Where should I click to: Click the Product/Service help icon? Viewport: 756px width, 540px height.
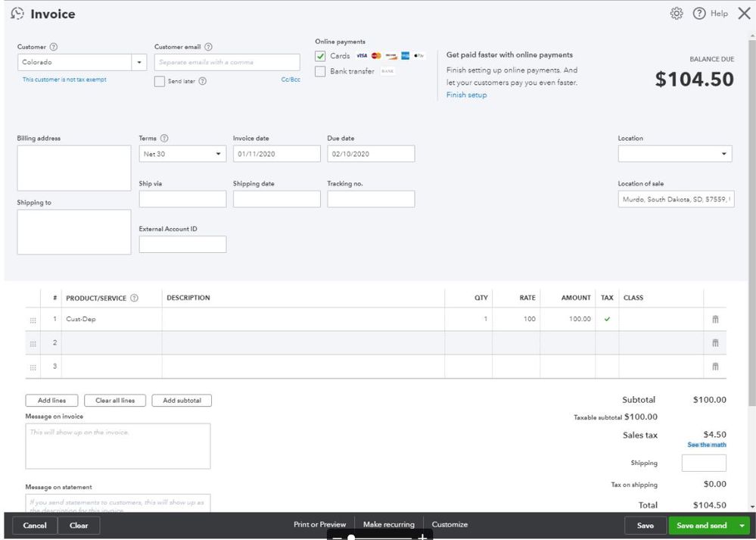point(135,298)
